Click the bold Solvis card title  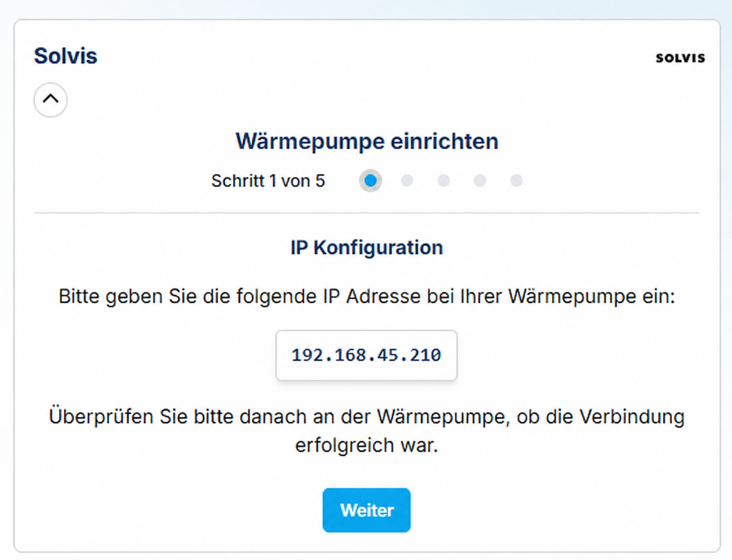(65, 56)
